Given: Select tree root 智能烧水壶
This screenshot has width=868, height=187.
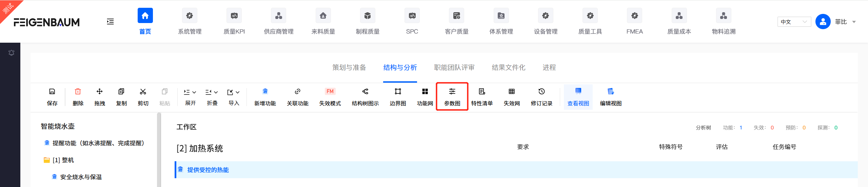Looking at the screenshot, I should [58, 126].
